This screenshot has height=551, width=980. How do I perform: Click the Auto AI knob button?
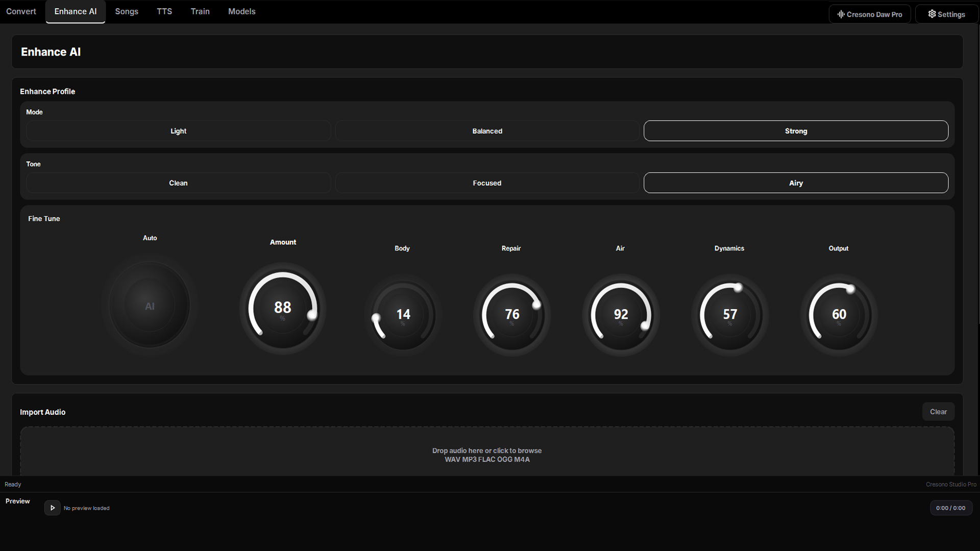click(x=150, y=306)
